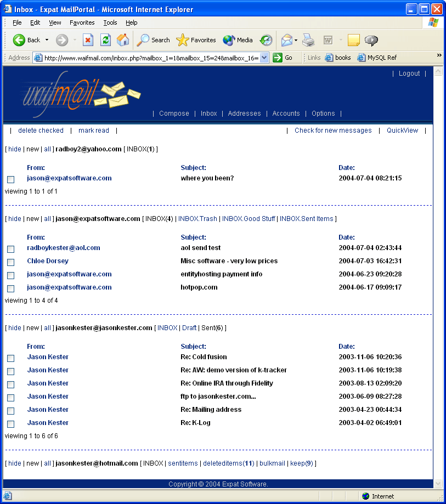
Task: Open the Addresses page link
Action: pos(244,114)
